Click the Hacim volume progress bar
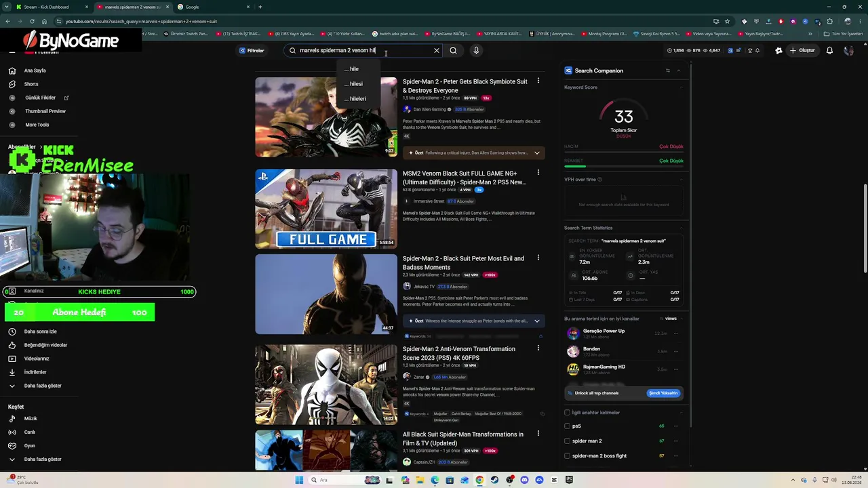The image size is (868, 488). (x=623, y=152)
